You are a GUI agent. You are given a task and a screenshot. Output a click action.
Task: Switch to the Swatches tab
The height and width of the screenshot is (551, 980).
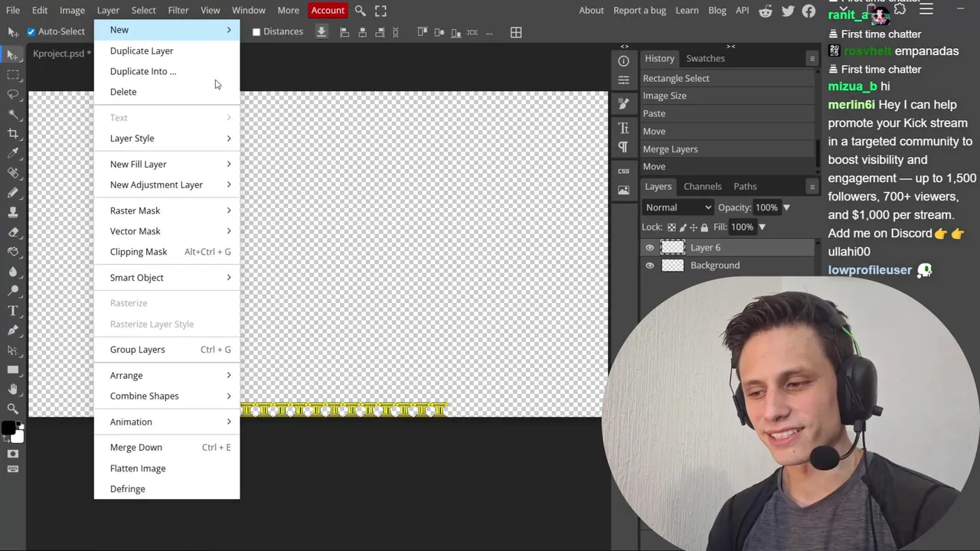(x=705, y=58)
